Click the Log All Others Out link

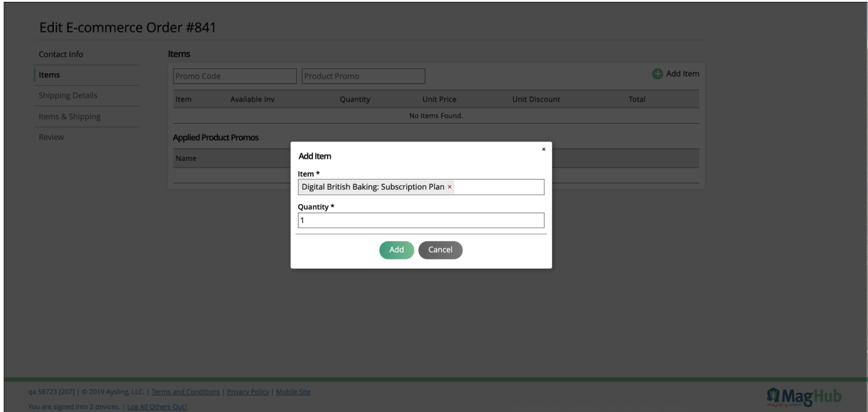pos(157,406)
